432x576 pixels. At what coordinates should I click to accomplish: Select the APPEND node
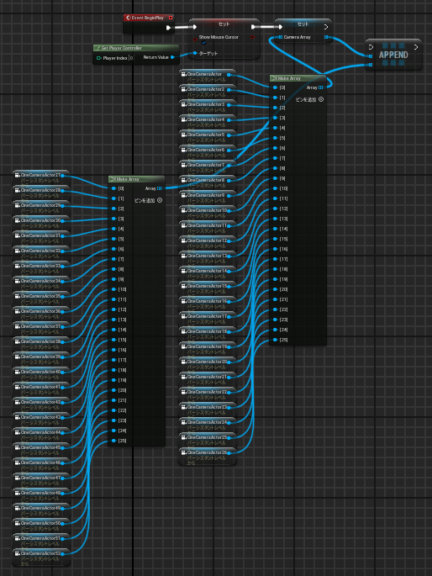tap(394, 55)
